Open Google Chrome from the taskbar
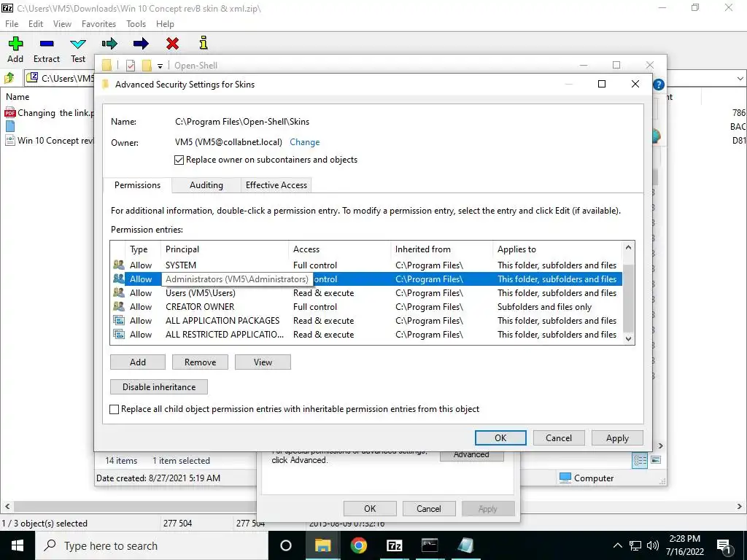Image resolution: width=747 pixels, height=560 pixels. click(358, 545)
